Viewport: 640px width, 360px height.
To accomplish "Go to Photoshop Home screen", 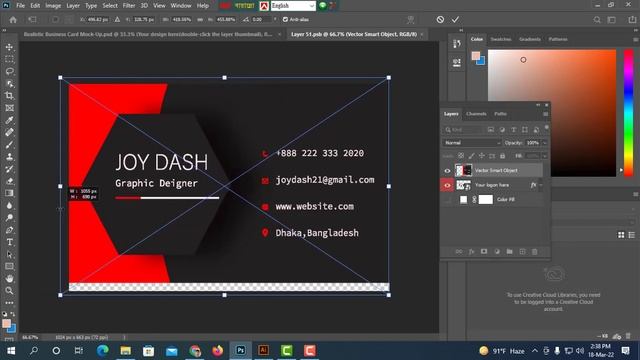I will point(13,20).
